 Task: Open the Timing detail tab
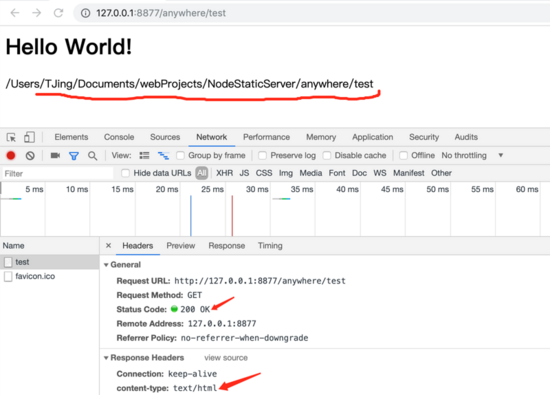(270, 246)
